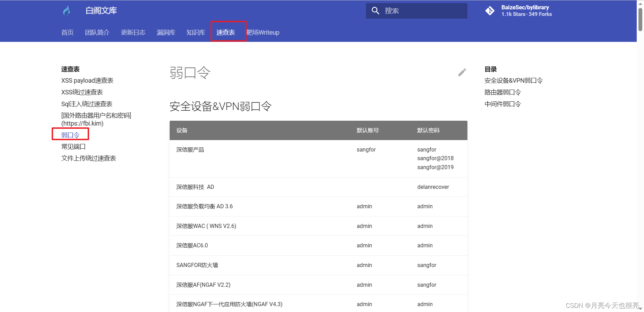Image resolution: width=644 pixels, height=312 pixels.
Task: Click the 安全设备&VPN弱口令 section heading
Action: (x=221, y=106)
